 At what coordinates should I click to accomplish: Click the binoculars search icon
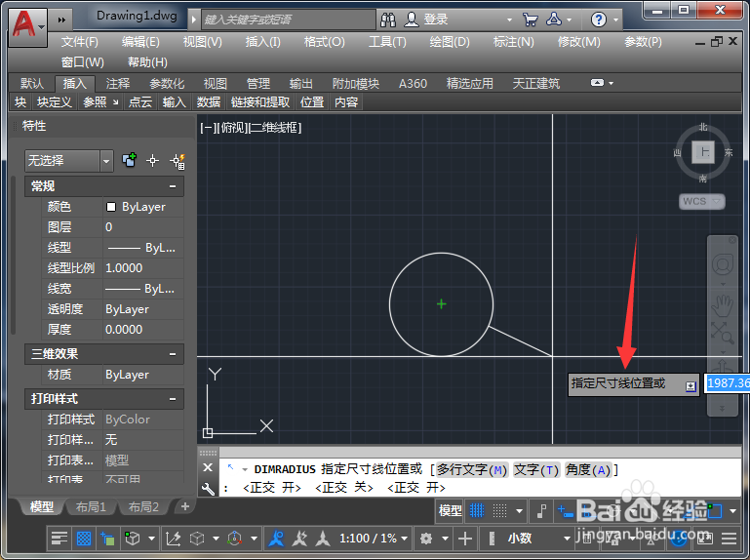point(388,20)
